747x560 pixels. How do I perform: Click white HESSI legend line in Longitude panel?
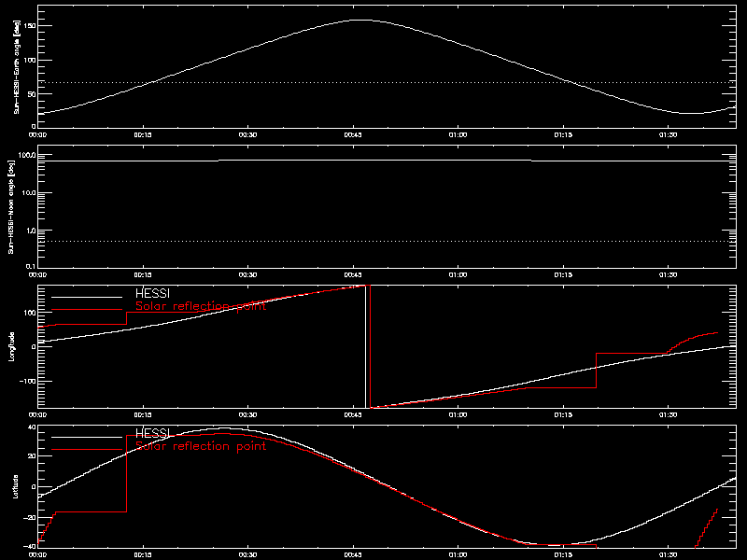[87, 297]
